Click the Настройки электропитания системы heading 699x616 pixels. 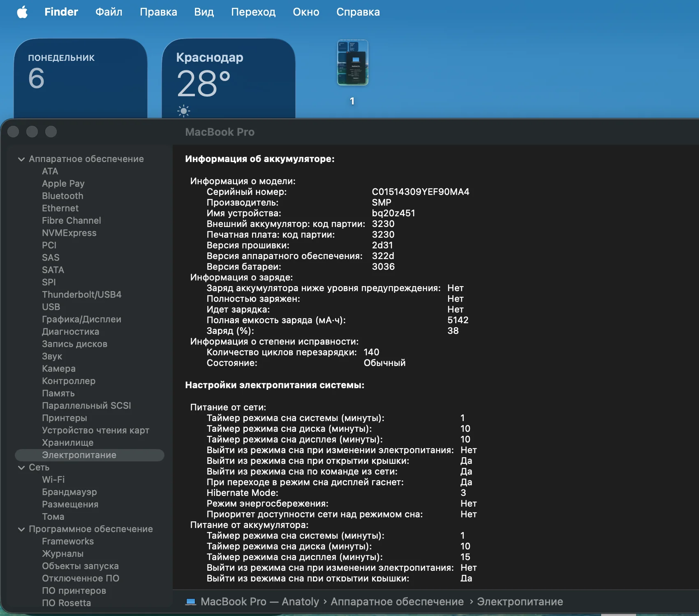click(275, 385)
